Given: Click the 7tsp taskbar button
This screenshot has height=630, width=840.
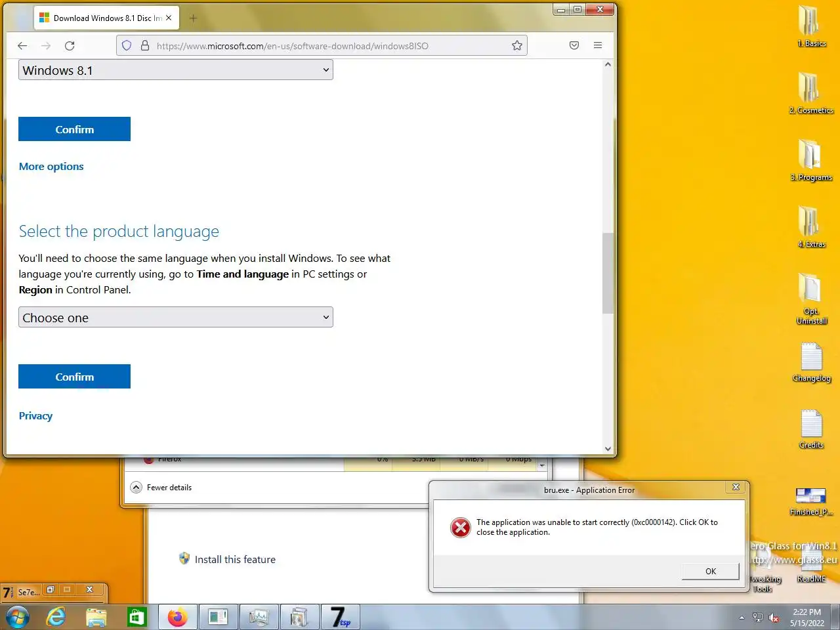Looking at the screenshot, I should tap(340, 618).
